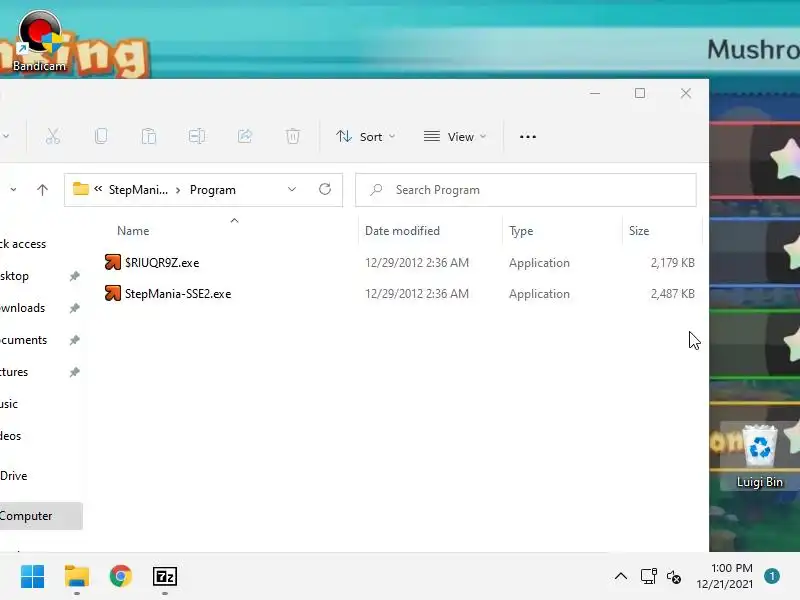Click the Program breadcrumb segment
Viewport: 800px width, 600px height.
[x=213, y=190]
